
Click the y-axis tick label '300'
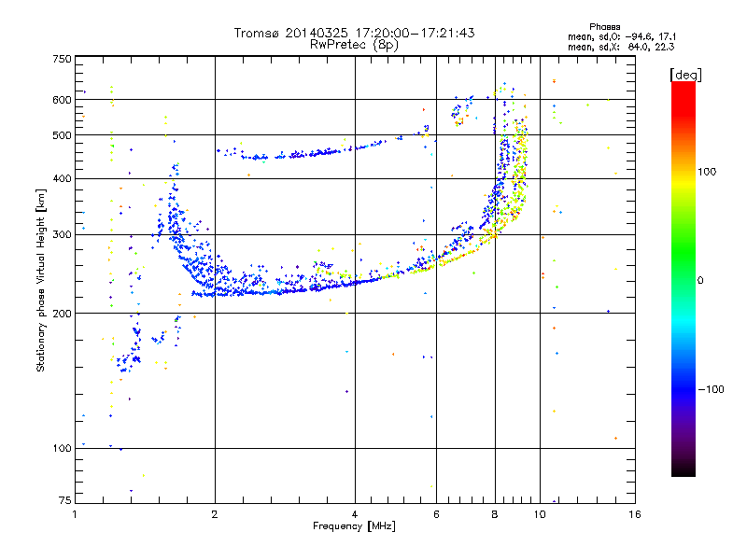click(x=63, y=235)
